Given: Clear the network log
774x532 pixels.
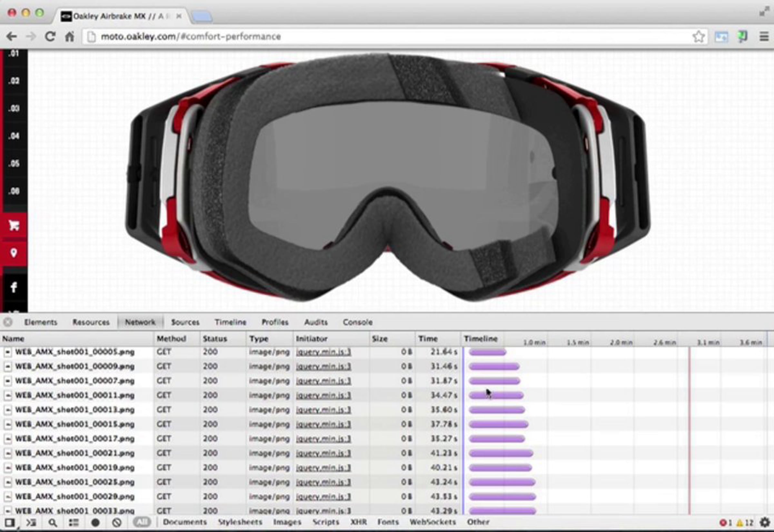Looking at the screenshot, I should pyautogui.click(x=117, y=522).
